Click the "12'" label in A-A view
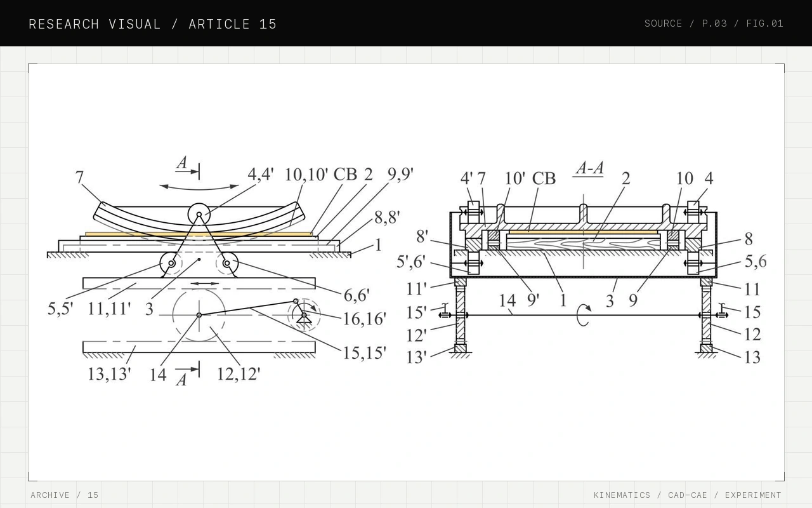 pos(417,335)
